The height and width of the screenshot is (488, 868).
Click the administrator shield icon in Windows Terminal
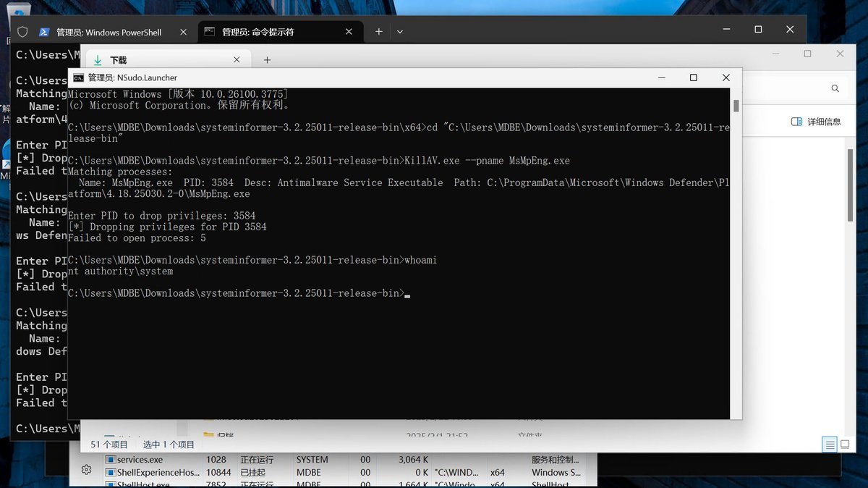point(22,32)
